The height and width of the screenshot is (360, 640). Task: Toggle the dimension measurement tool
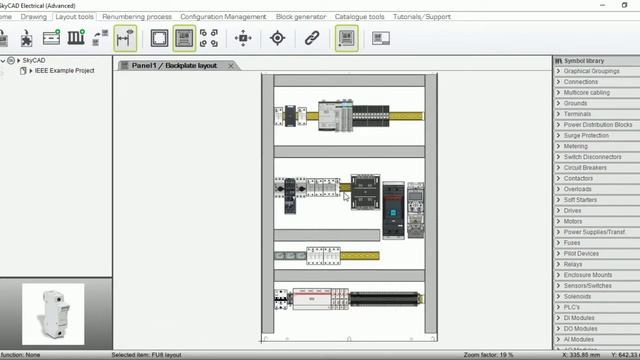point(125,38)
